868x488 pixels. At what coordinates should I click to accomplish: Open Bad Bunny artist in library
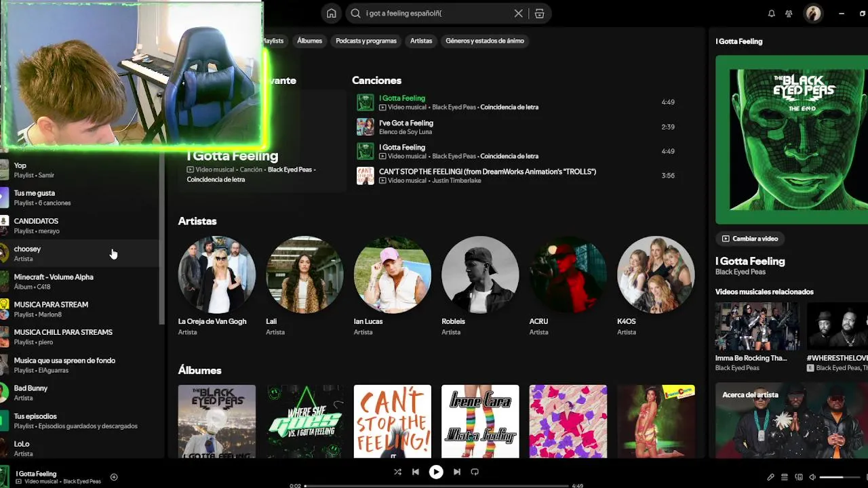coord(79,393)
